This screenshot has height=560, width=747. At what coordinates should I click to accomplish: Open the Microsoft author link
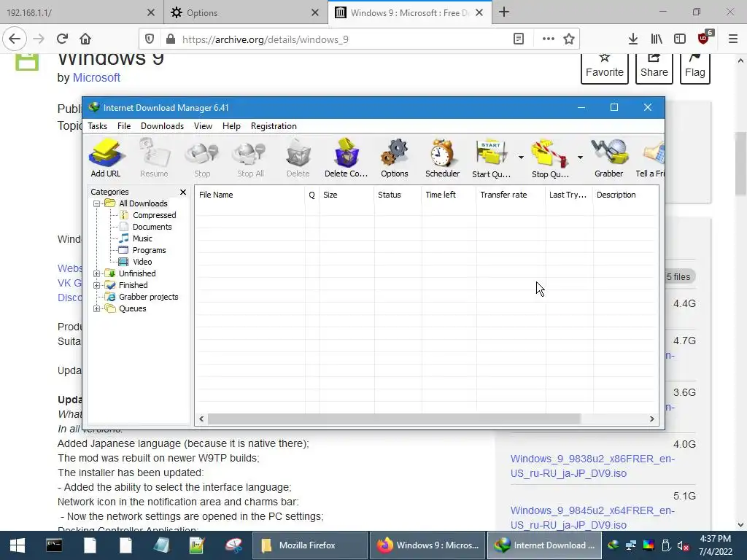pyautogui.click(x=96, y=77)
